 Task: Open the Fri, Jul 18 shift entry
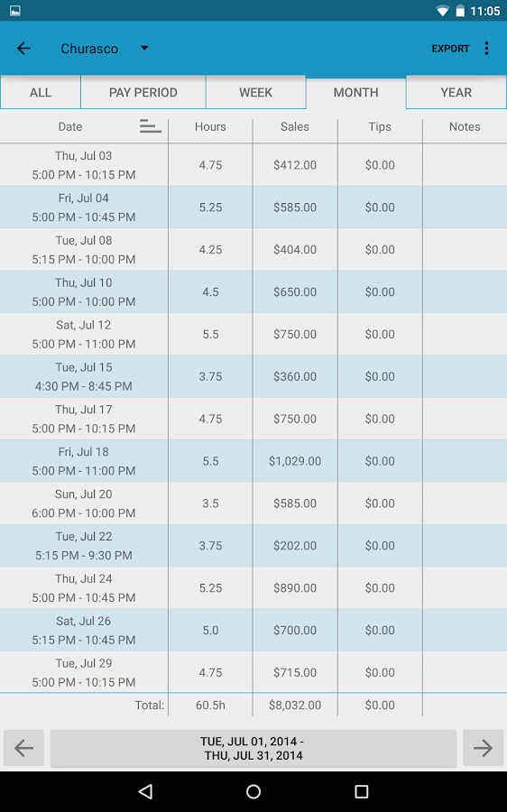point(253,461)
